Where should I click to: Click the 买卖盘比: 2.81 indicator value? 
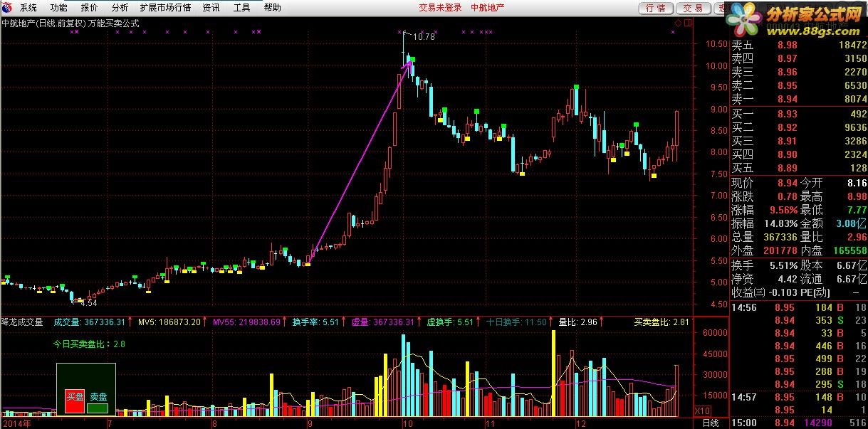[x=662, y=322]
